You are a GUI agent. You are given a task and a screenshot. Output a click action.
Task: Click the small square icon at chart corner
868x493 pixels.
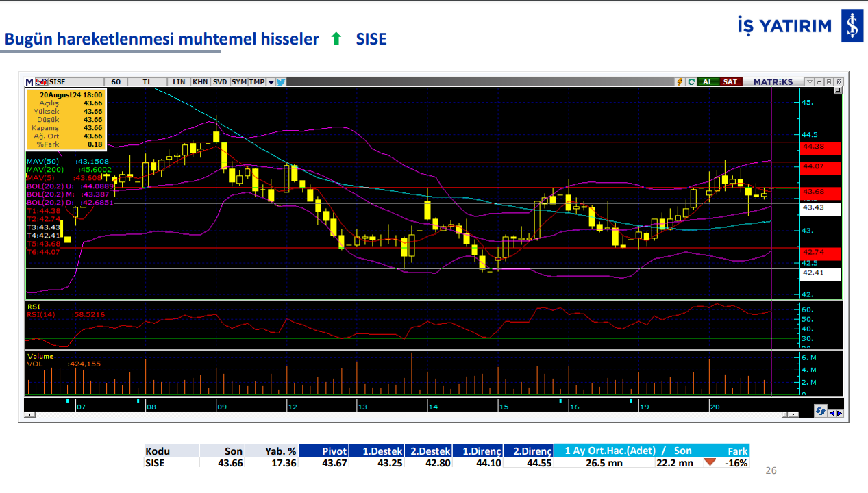837,90
